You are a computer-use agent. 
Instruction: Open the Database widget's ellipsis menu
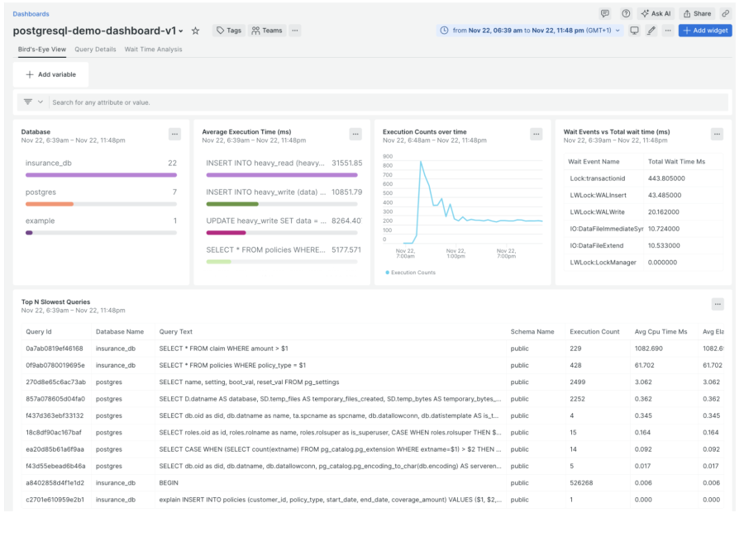(x=174, y=134)
